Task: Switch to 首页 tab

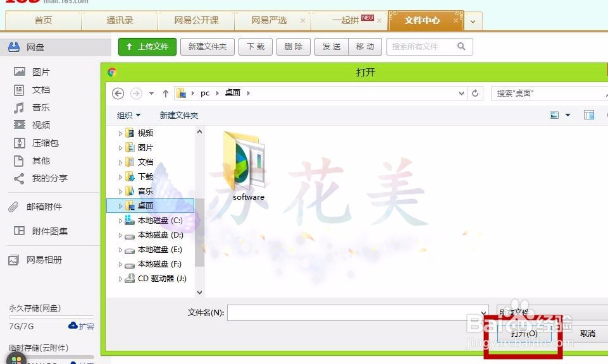Action: 43,20
